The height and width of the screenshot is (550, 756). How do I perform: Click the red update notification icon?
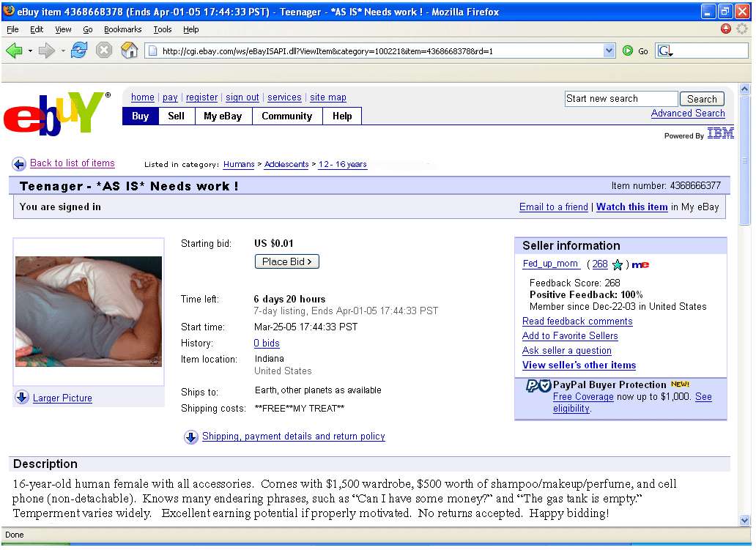(726, 29)
